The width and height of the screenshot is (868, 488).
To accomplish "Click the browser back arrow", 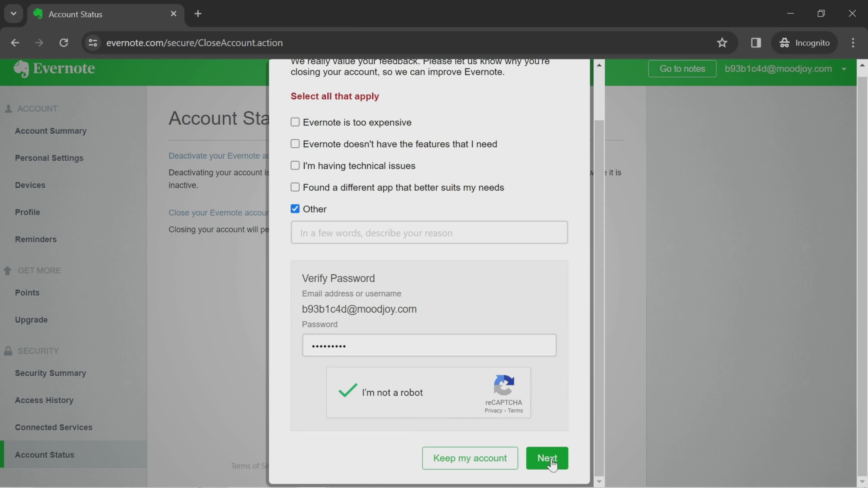I will coord(15,43).
